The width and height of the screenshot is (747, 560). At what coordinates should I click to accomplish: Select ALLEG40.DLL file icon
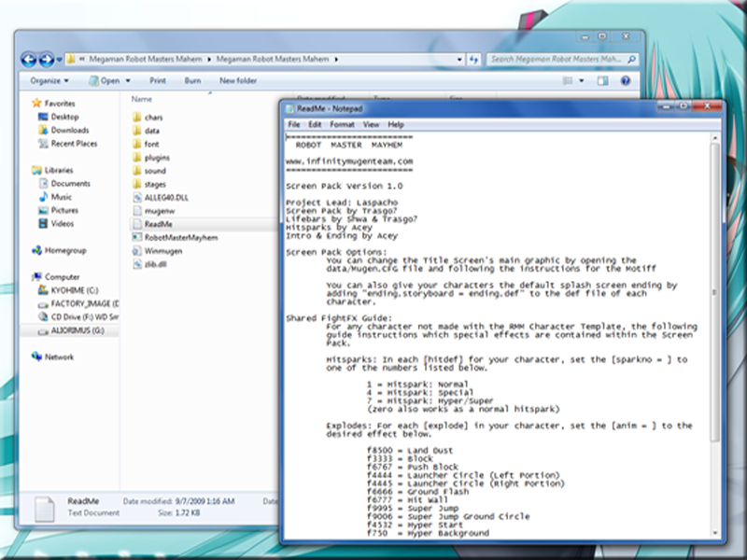coord(137,197)
